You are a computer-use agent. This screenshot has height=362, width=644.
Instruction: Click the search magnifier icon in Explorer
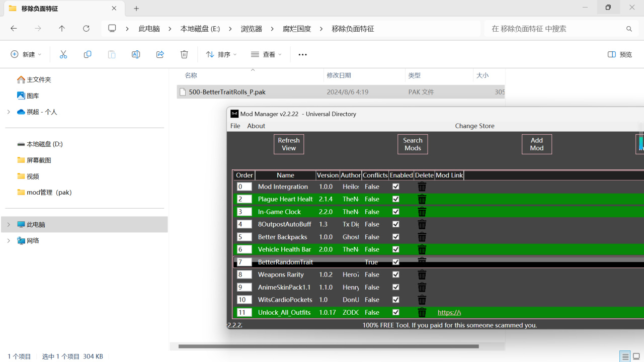coord(629,29)
